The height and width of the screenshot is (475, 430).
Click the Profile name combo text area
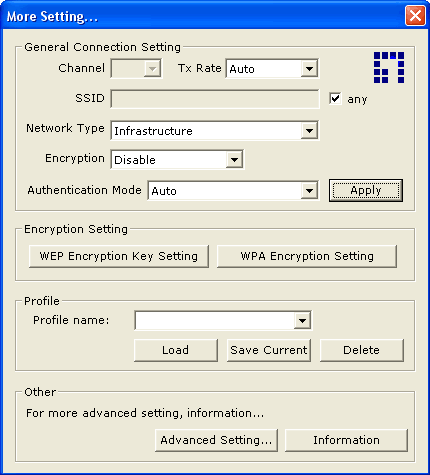(215, 321)
